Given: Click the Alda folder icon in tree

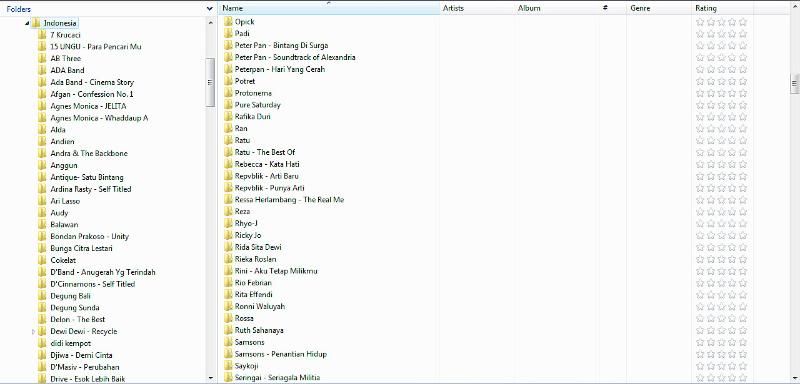Looking at the screenshot, I should coord(42,130).
